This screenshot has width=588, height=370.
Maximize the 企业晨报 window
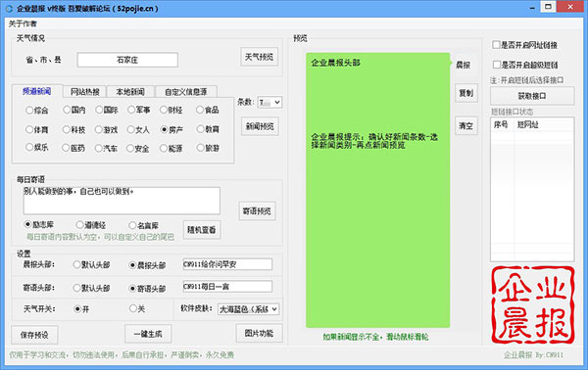[x=548, y=7]
